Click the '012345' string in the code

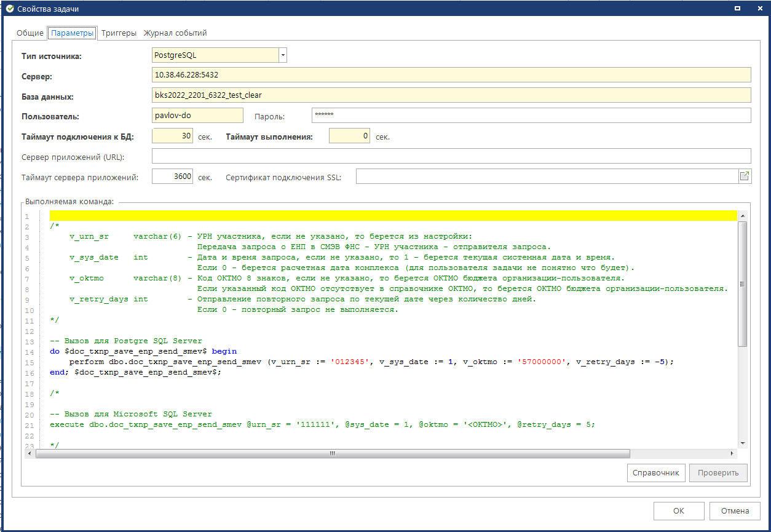pos(349,362)
